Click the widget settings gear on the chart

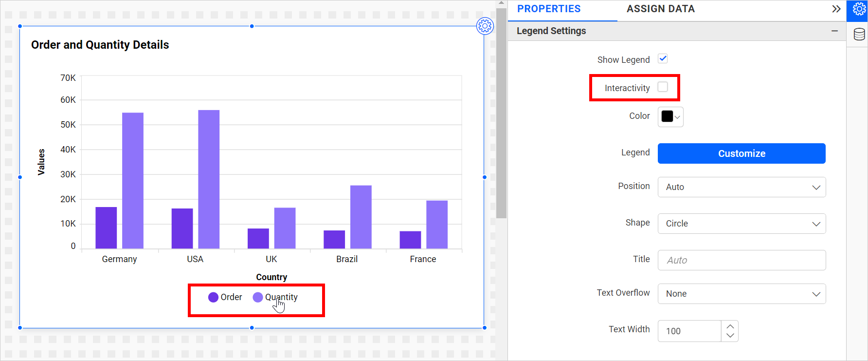(x=485, y=26)
